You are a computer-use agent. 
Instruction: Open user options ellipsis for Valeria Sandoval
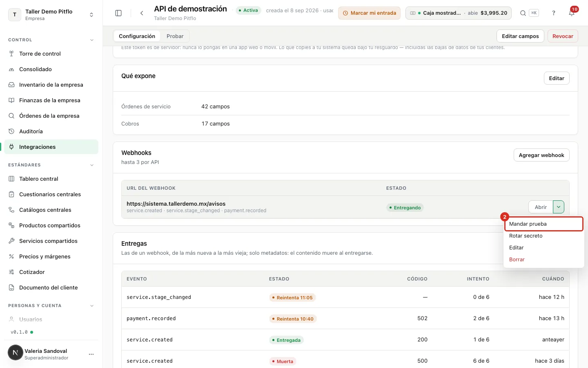tap(91, 354)
